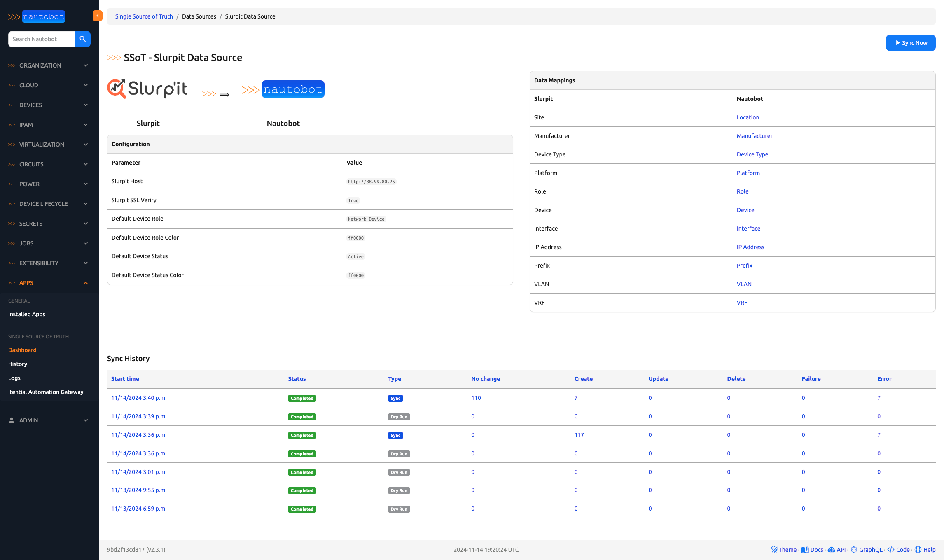The height and width of the screenshot is (560, 944).
Task: Open the SSoT History menu item
Action: [x=18, y=364]
